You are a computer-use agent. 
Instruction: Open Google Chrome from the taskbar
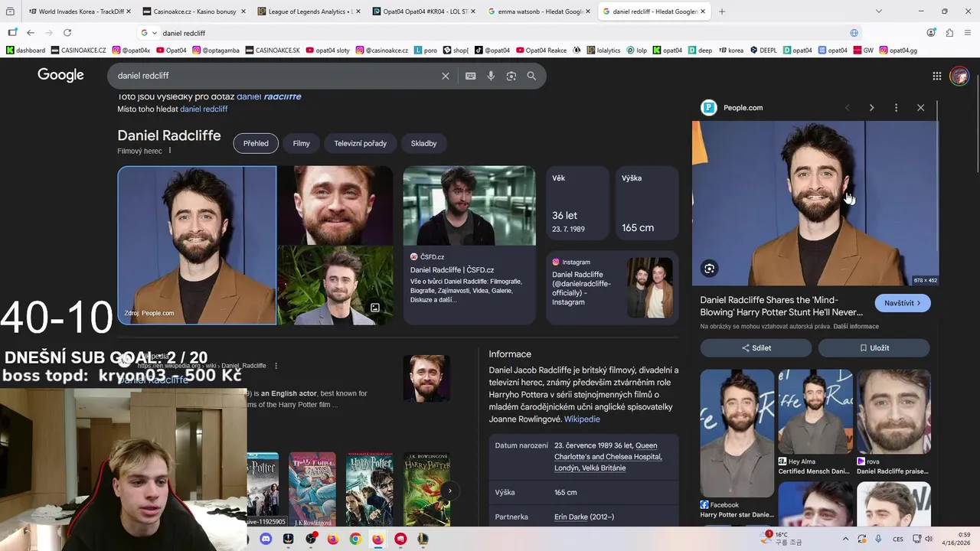coord(355,539)
